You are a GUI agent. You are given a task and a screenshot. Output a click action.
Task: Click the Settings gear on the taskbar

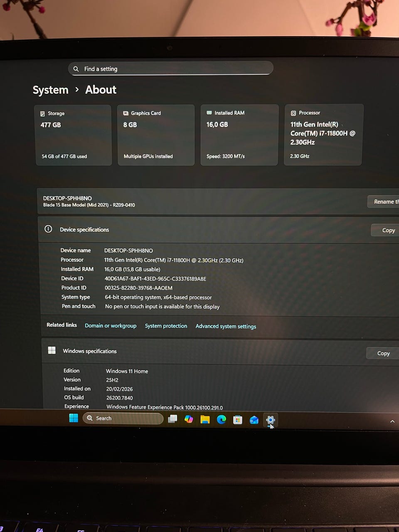(271, 420)
